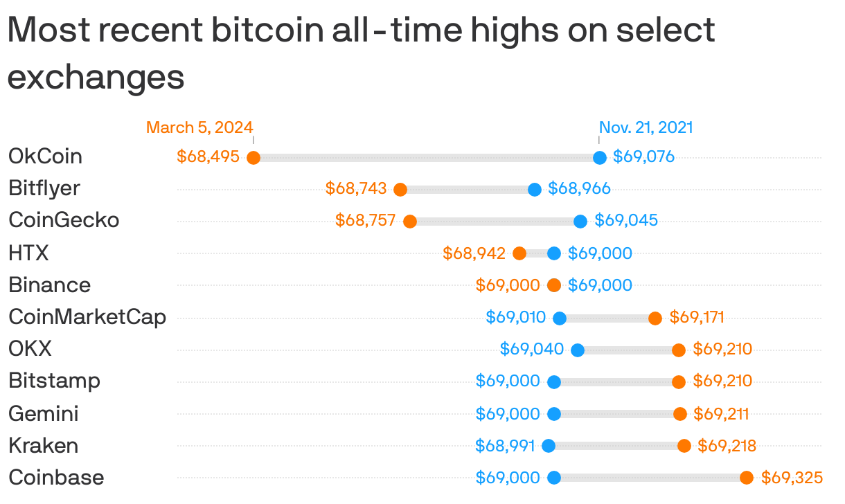The width and height of the screenshot is (845, 504).
Task: Click Bitflyer's orange $68,743 data point
Action: pyautogui.click(x=400, y=189)
